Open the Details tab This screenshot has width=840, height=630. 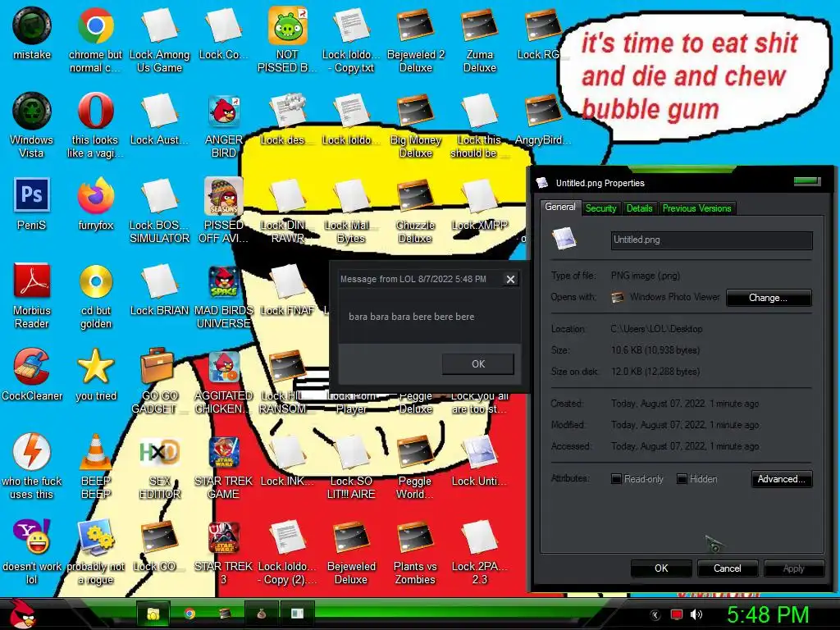pyautogui.click(x=640, y=208)
